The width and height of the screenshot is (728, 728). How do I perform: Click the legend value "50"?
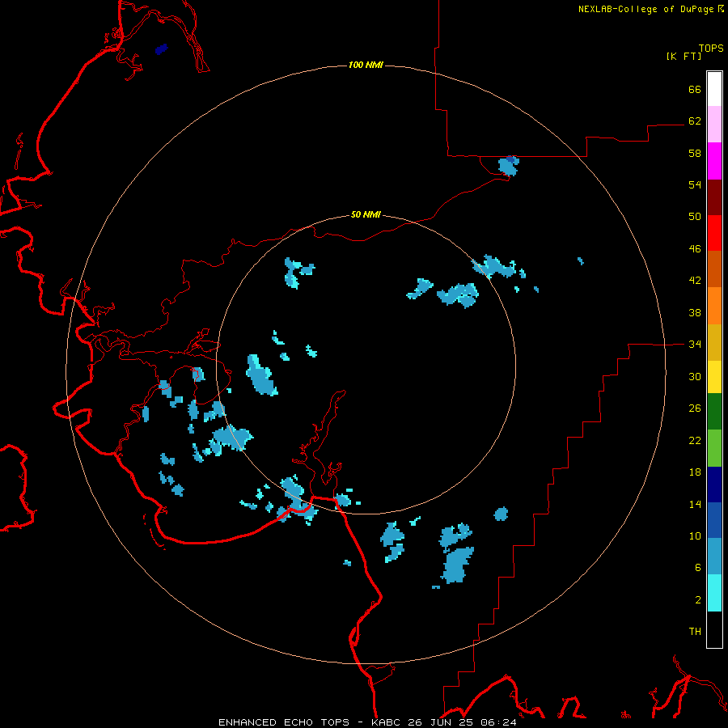[x=695, y=217]
